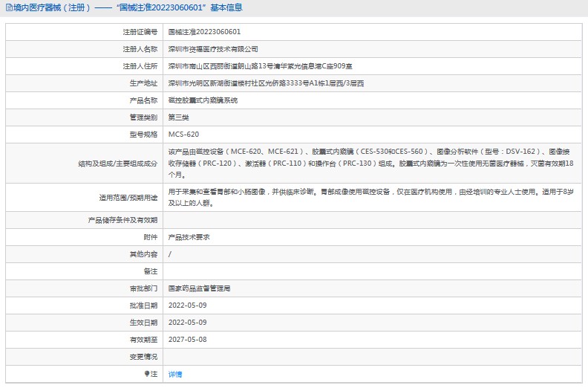Click approval authority 国家药品监督管理局
This screenshot has height=388, width=588.
(x=199, y=288)
